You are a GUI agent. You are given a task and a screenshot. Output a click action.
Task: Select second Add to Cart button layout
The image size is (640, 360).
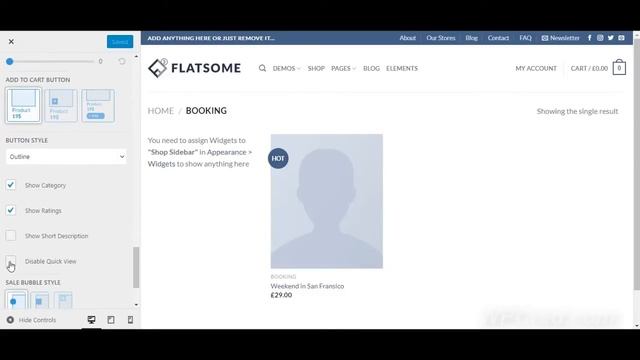pyautogui.click(x=61, y=105)
